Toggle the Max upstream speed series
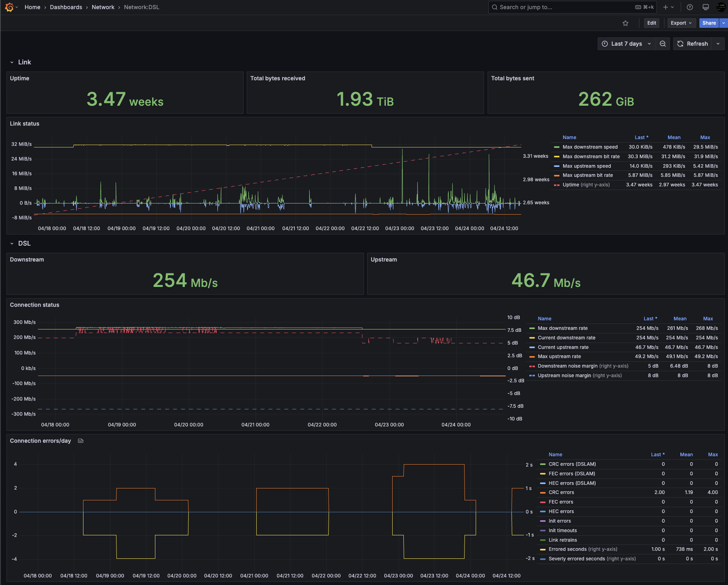This screenshot has width=728, height=585. [x=587, y=166]
